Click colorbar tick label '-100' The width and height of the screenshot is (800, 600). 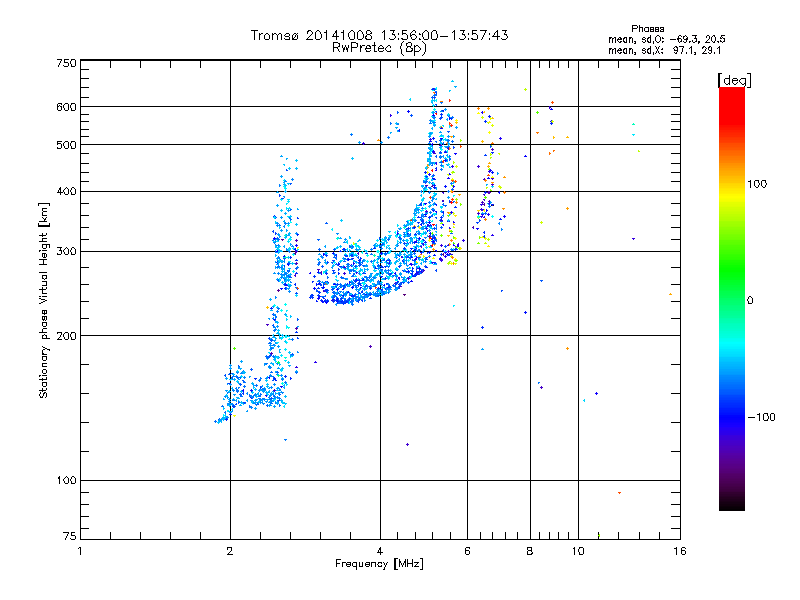762,417
